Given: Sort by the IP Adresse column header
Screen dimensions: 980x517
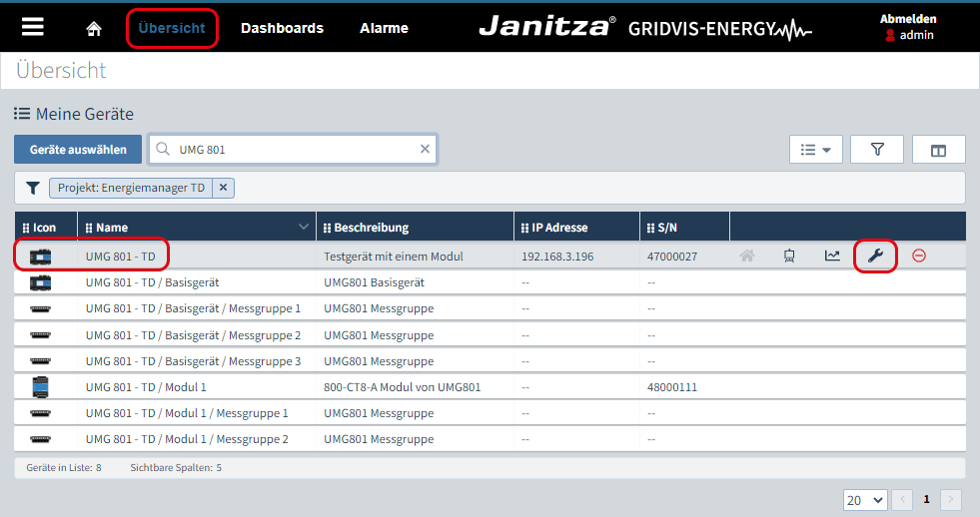Looking at the screenshot, I should pos(560,228).
